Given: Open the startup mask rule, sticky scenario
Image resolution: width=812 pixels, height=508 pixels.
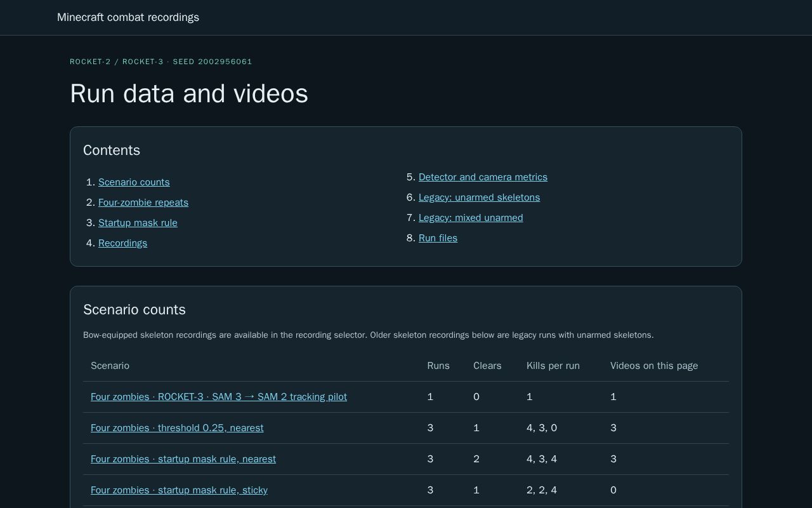Looking at the screenshot, I should [x=179, y=490].
